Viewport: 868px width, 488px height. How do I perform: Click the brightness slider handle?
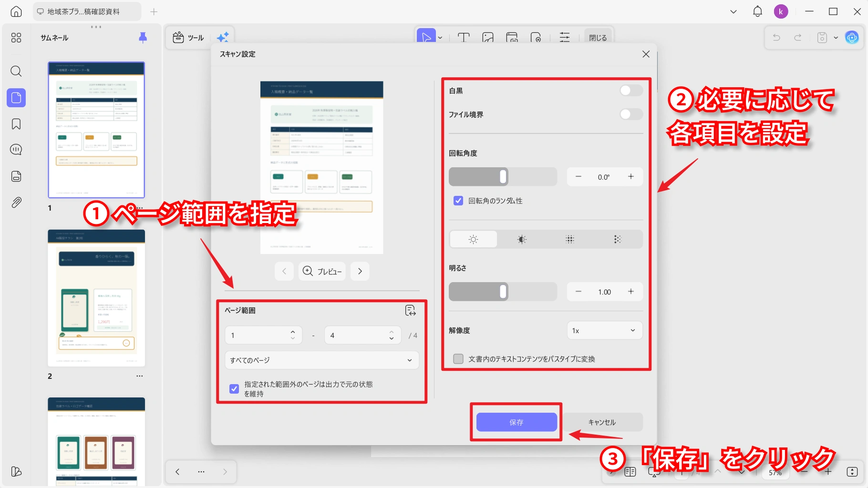503,292
